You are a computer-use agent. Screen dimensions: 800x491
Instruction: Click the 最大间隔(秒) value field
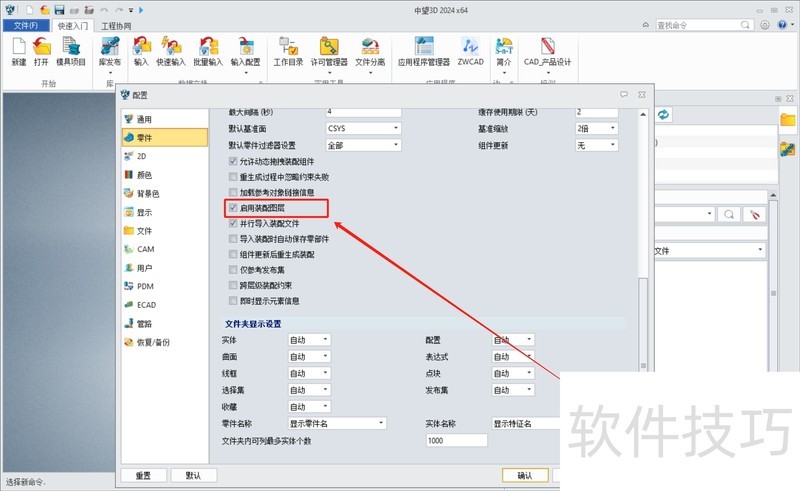click(363, 112)
